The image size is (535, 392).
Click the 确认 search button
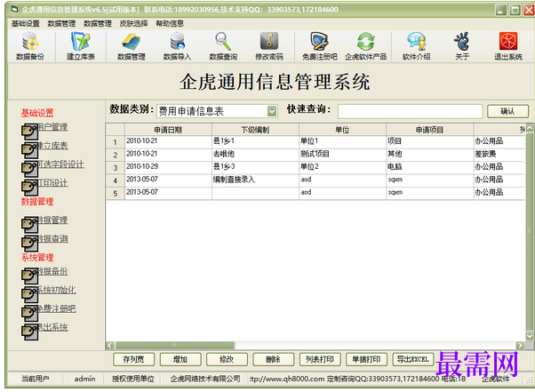pos(507,111)
